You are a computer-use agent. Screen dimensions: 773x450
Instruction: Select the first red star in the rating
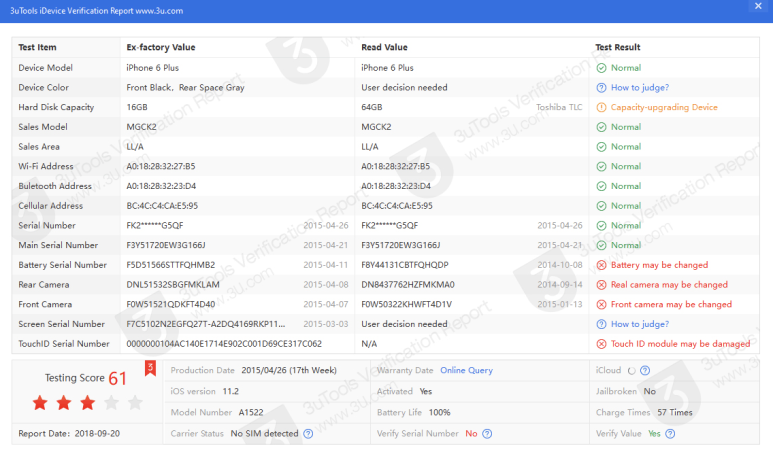40,403
